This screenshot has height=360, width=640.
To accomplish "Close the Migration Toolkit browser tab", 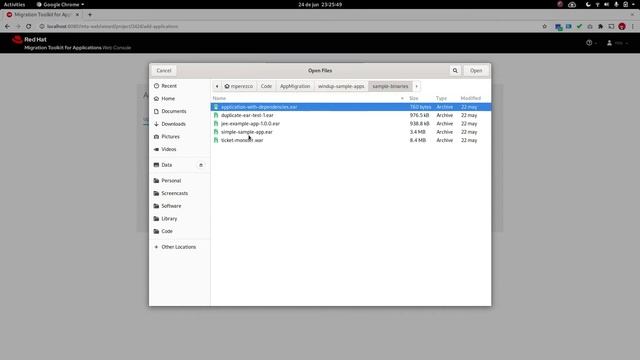I will point(77,15).
